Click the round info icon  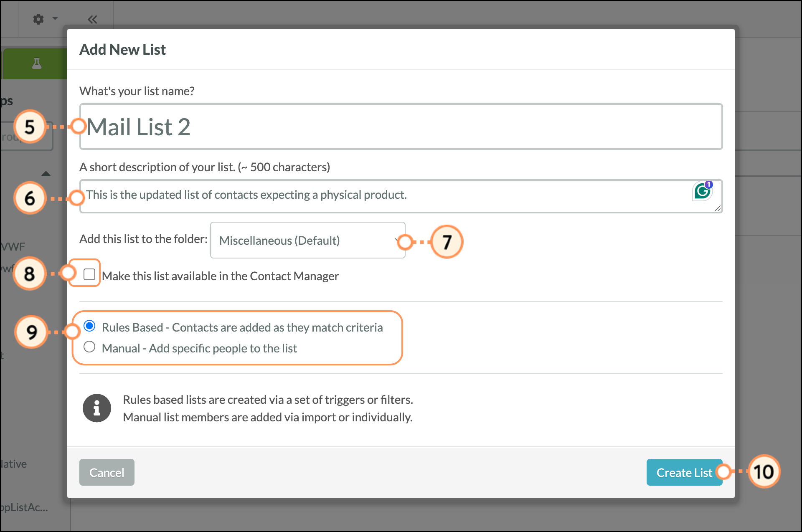tap(96, 408)
